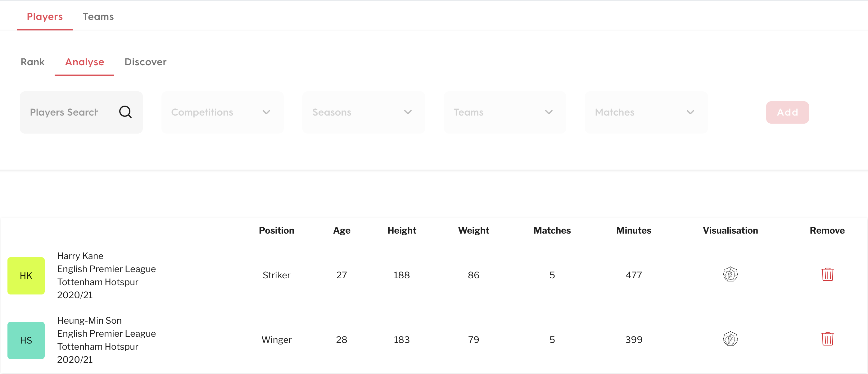The height and width of the screenshot is (374, 868).
Task: Expand the Competitions dropdown
Action: pyautogui.click(x=222, y=112)
